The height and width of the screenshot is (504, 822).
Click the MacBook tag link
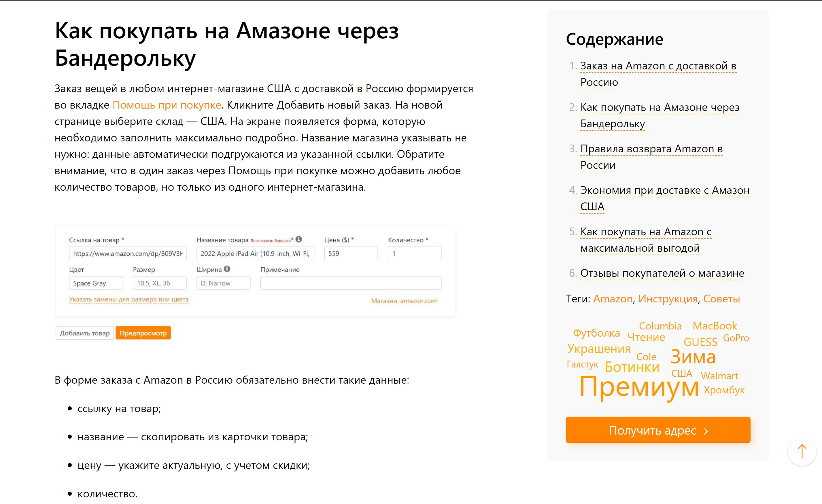pos(715,325)
